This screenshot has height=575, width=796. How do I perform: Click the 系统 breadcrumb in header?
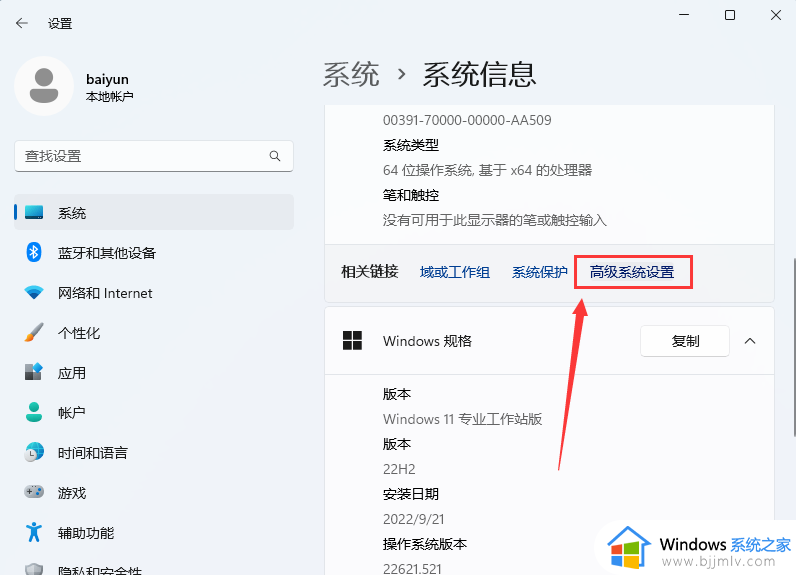click(x=351, y=75)
